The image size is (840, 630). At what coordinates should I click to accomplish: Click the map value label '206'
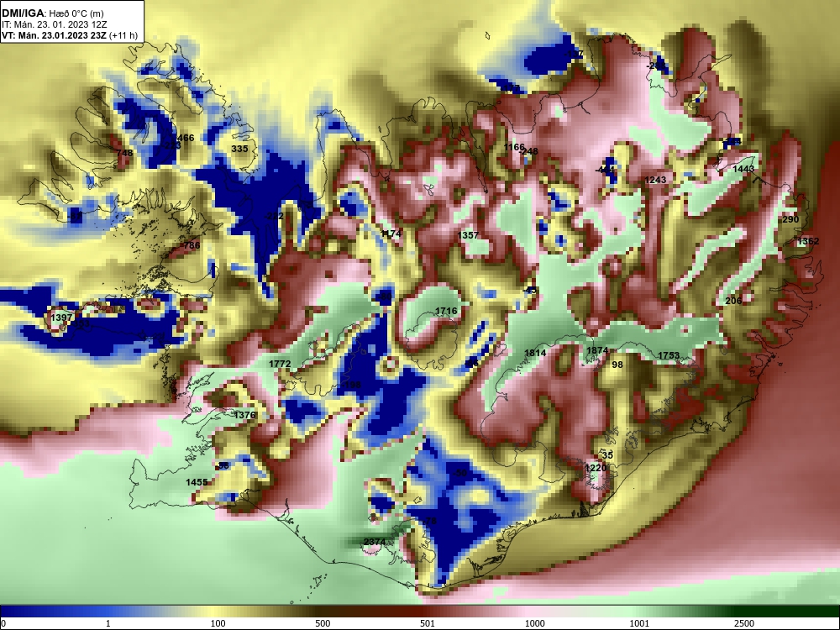733,301
